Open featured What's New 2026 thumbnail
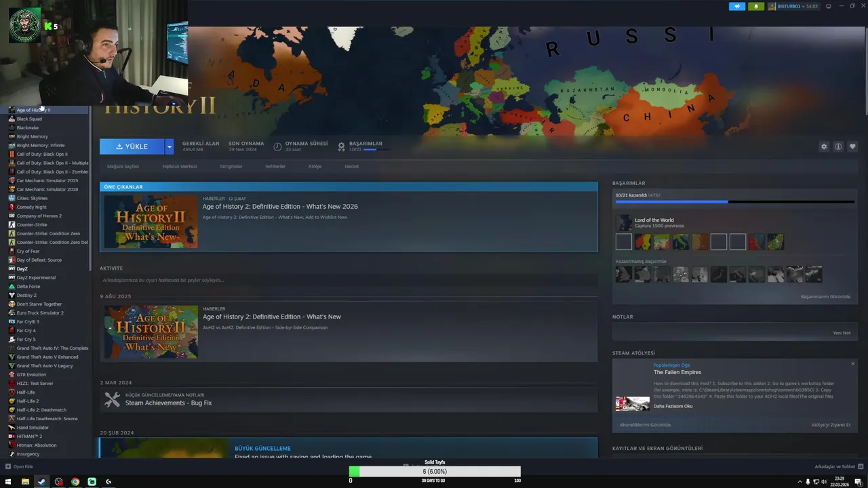868x488 pixels. coord(151,222)
